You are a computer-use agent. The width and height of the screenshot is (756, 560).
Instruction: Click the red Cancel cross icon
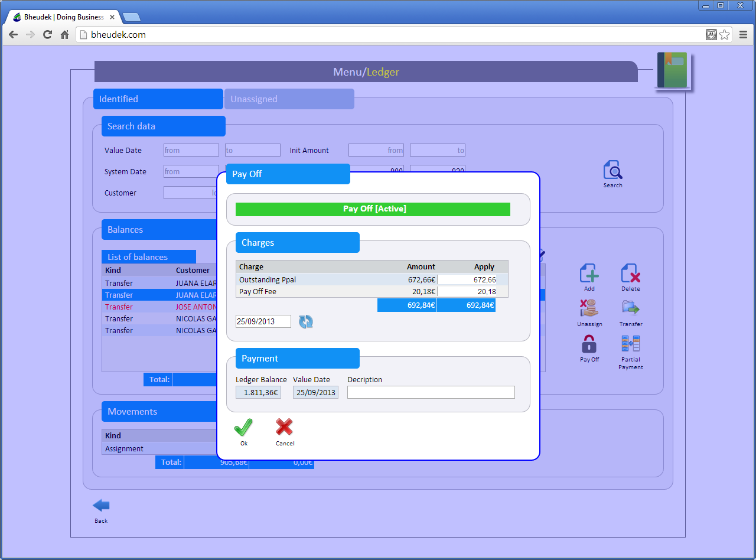284,428
